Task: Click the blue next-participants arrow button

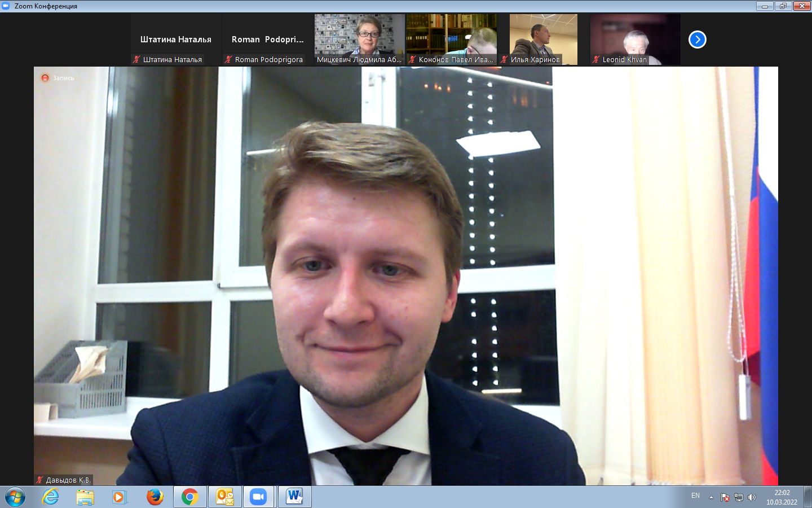Action: 698,40
